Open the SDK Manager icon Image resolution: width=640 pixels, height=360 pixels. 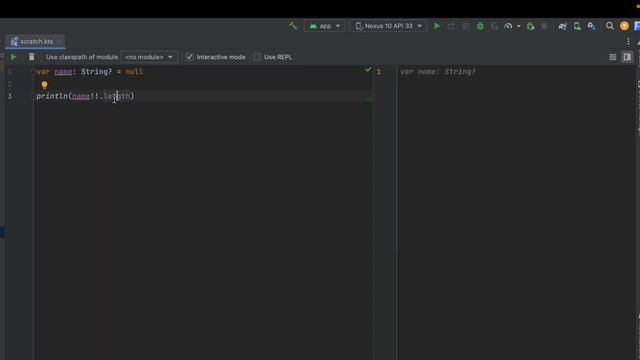(591, 26)
